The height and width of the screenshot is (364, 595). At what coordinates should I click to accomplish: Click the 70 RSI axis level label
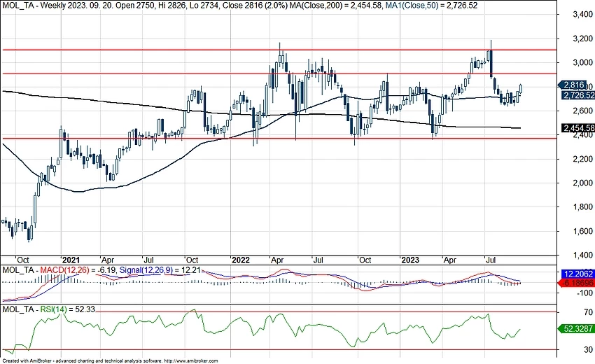pos(589,312)
